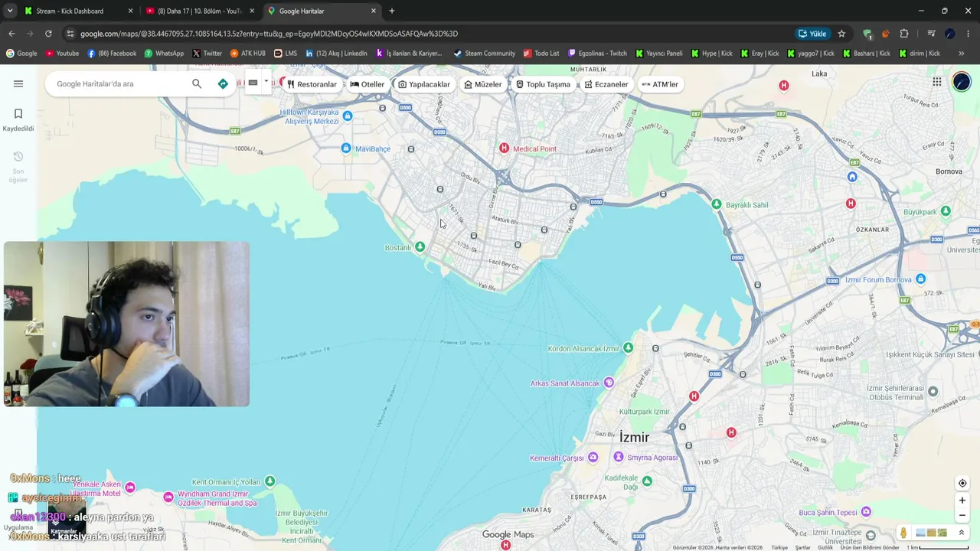Viewport: 980px width, 551px height.
Task: Click the MaviBahçe shopping marker
Action: coord(346,148)
